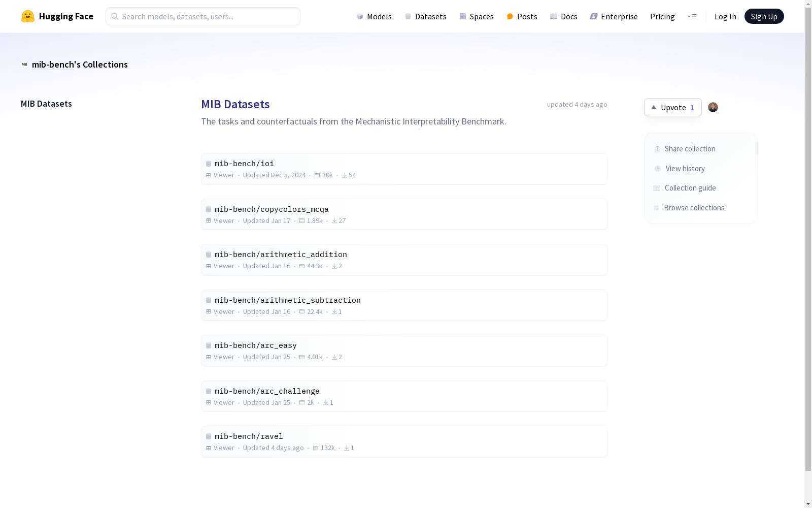Click the MIB avatar icon beside Collections title
812x508 pixels.
pos(24,65)
